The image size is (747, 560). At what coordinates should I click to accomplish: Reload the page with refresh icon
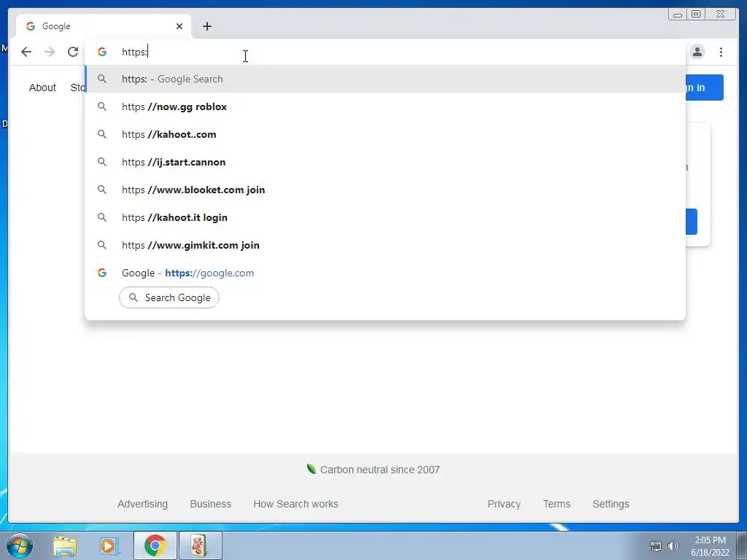click(73, 52)
